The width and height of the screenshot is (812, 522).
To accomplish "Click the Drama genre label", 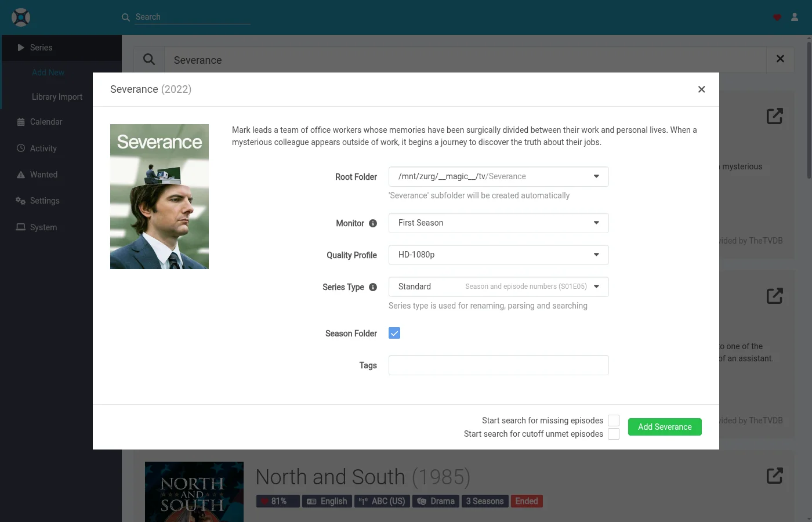I will tap(436, 501).
